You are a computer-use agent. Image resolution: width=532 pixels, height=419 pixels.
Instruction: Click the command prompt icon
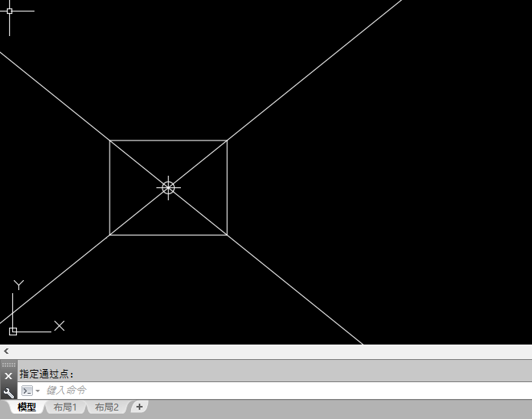pyautogui.click(x=27, y=391)
